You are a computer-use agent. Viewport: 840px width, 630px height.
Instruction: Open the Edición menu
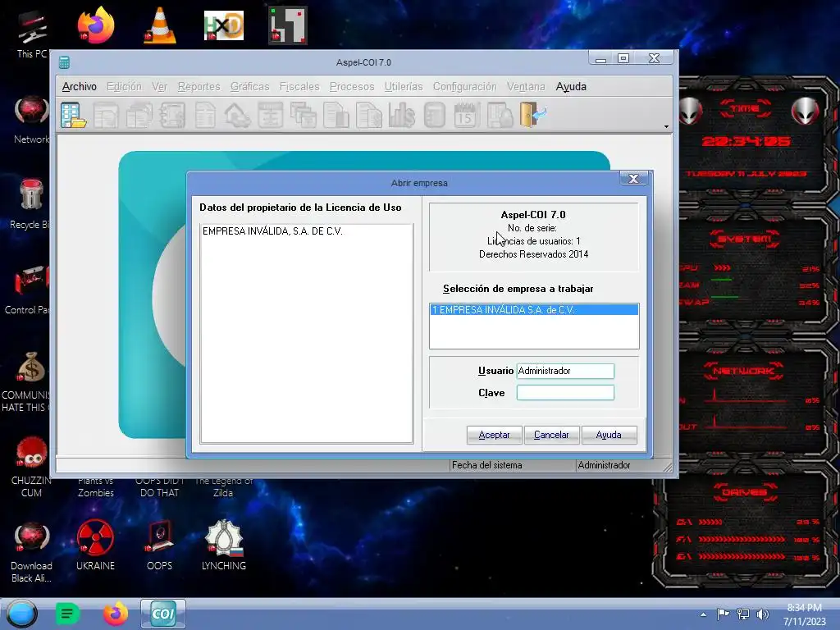125,86
